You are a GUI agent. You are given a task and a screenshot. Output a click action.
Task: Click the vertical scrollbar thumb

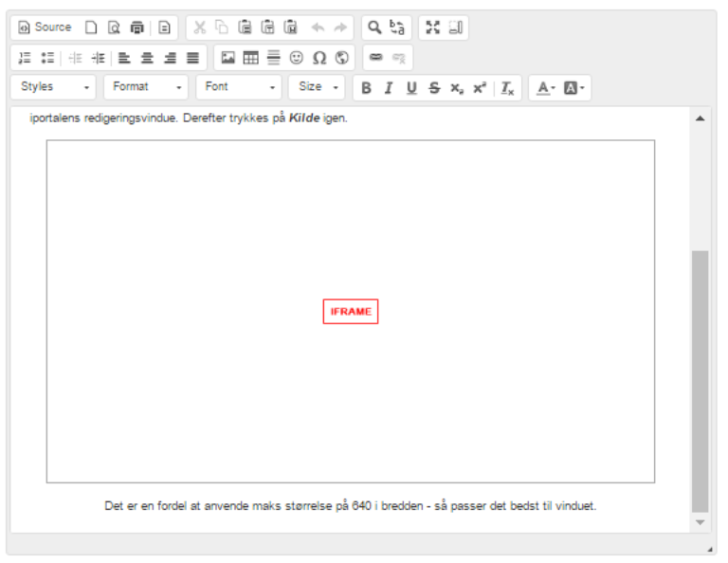701,382
